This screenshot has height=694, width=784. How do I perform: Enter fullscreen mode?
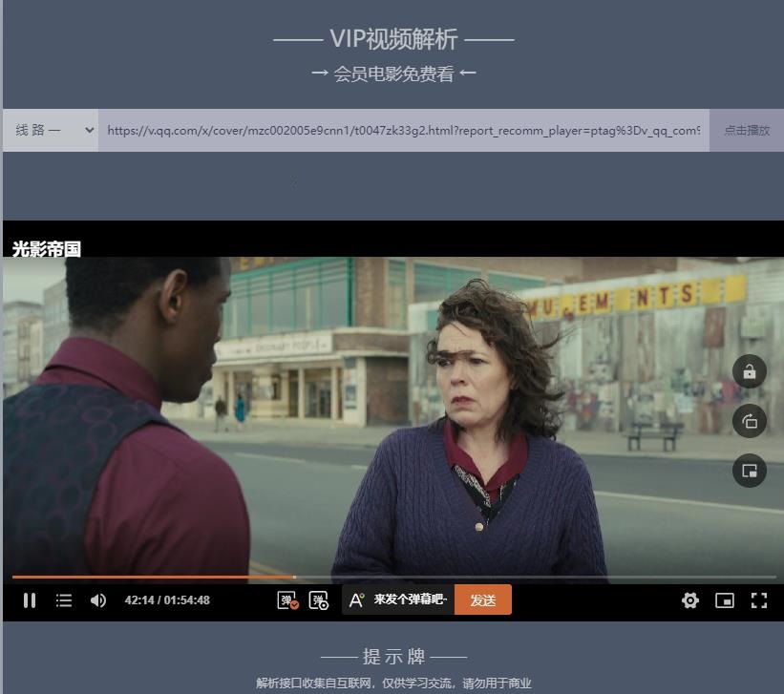pos(759,600)
